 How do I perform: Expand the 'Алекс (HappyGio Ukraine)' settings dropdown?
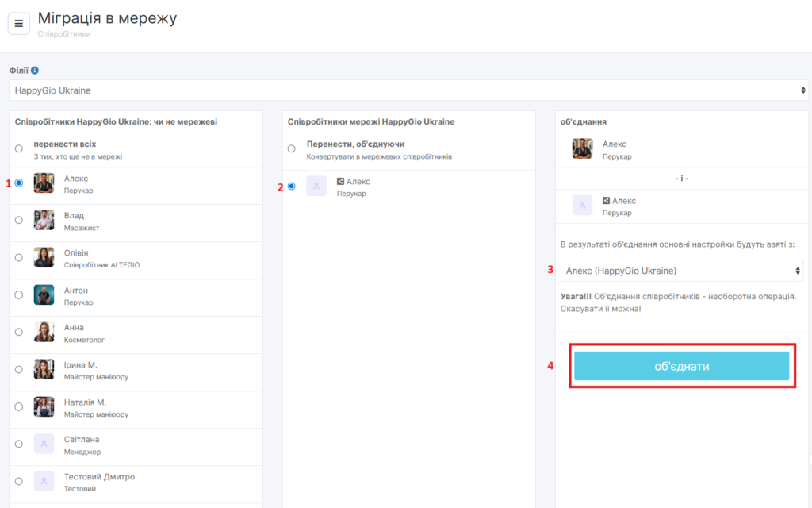[x=681, y=271]
